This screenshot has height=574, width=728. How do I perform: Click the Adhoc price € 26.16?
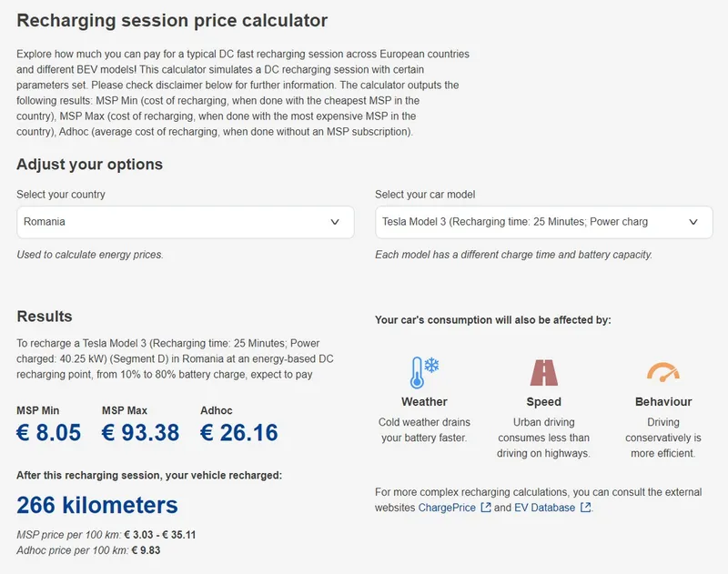tap(239, 432)
